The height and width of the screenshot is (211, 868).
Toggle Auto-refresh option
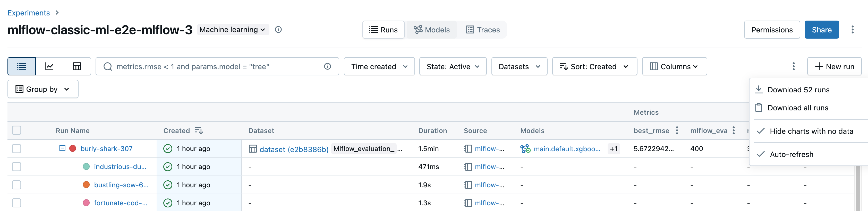click(791, 154)
